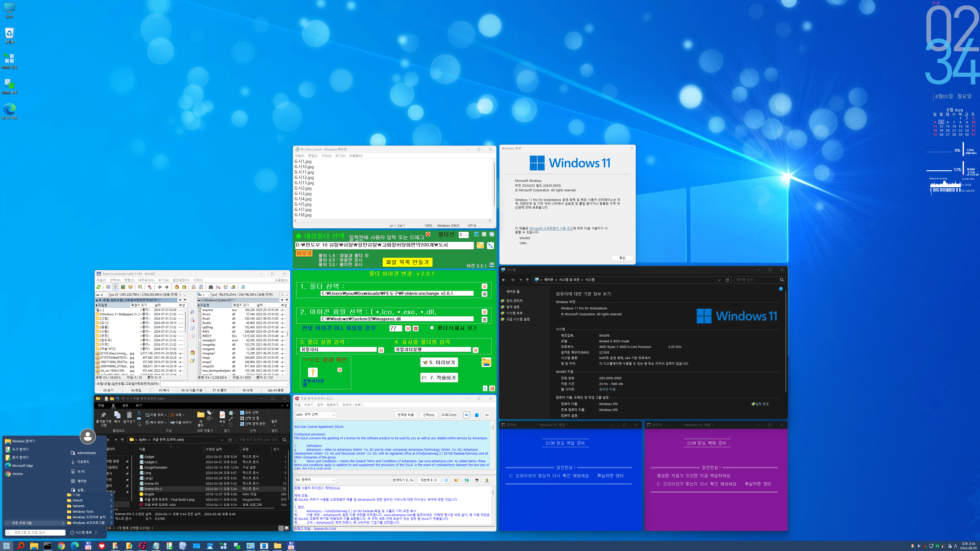Toggle full tree view in Total Commander toolbar
Screen dimensions: 980x551
[x=130, y=287]
